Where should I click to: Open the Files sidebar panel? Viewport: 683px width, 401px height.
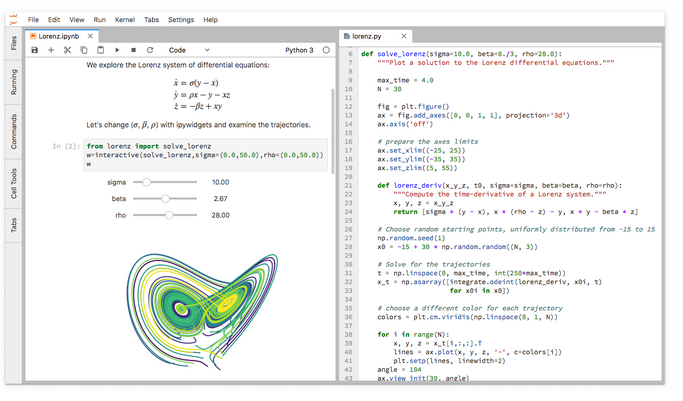pos(13,43)
